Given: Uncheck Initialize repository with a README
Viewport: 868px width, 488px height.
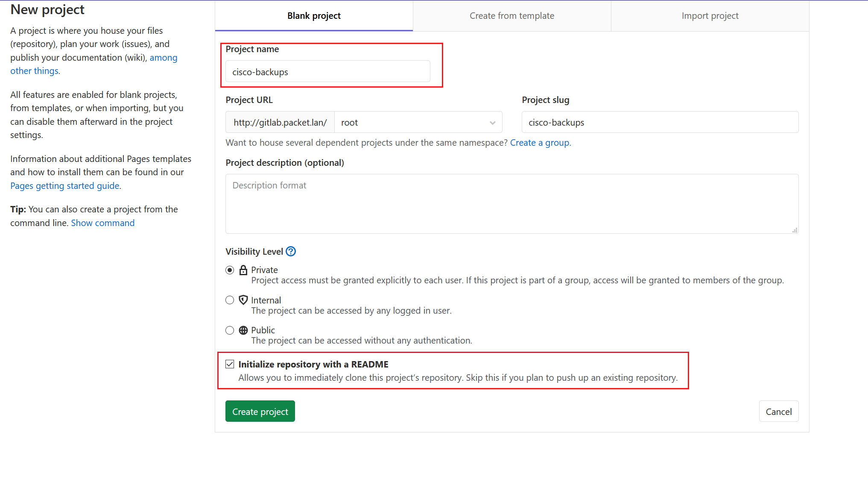Looking at the screenshot, I should [x=230, y=364].
